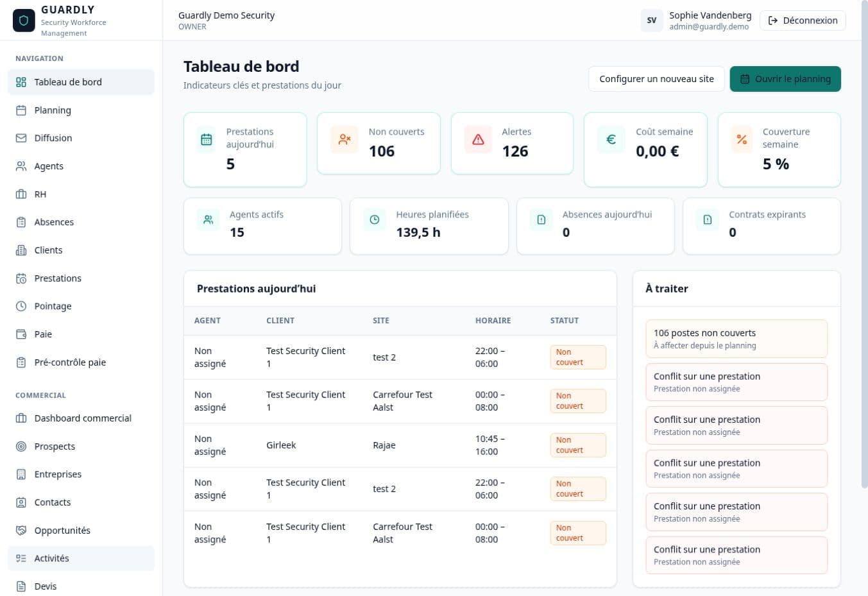Select Contacts in the sidebar
The width and height of the screenshot is (868, 596).
click(x=81, y=502)
